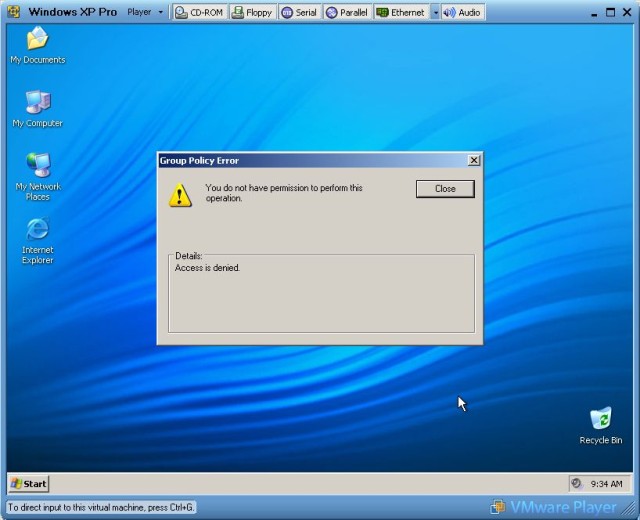Screen dimensions: 640x520
Task: Open My Network Places icon
Action: coord(38,176)
